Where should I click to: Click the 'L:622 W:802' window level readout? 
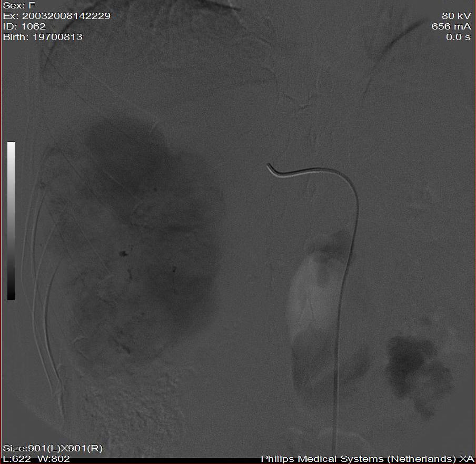[x=36, y=459]
